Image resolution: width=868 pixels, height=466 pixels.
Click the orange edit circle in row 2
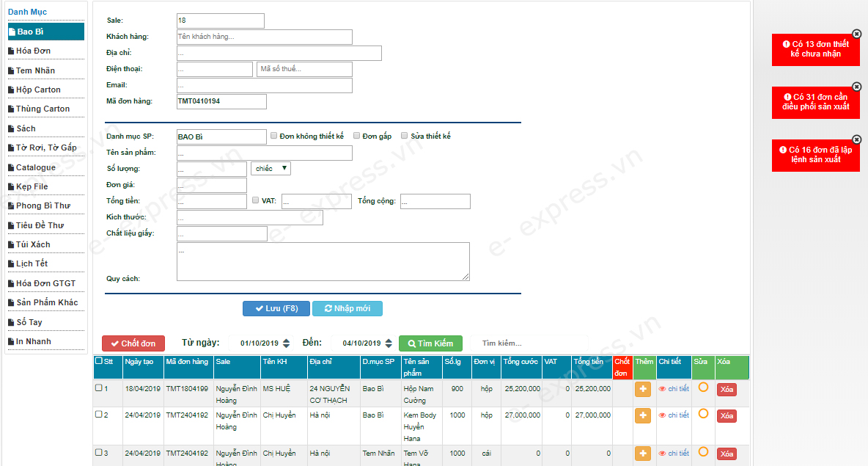point(703,414)
